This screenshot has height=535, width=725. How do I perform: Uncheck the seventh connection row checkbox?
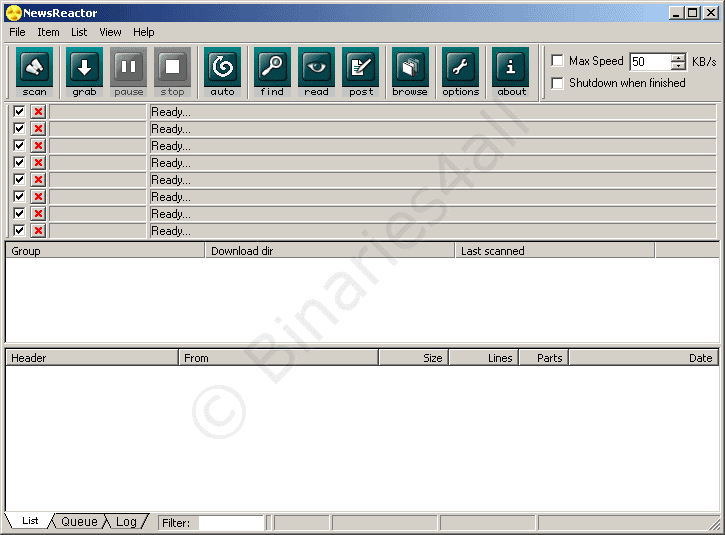click(x=19, y=213)
